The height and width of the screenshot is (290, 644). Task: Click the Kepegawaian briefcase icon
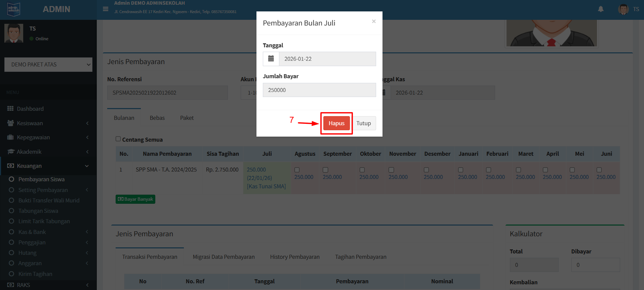[10, 137]
